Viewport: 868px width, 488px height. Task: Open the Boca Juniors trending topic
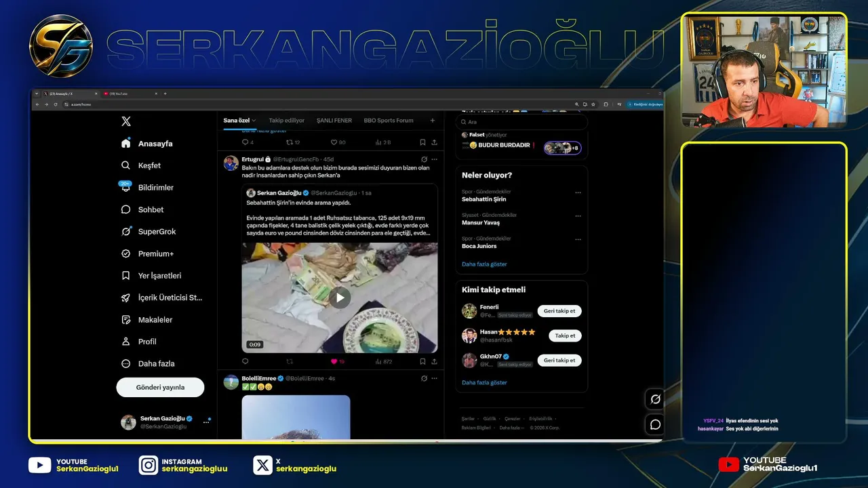pos(479,246)
